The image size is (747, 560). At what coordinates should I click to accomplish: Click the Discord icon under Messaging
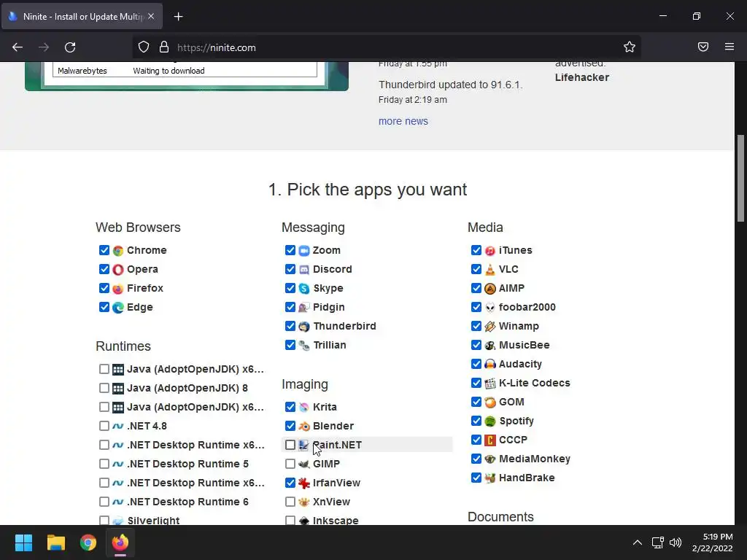(304, 270)
